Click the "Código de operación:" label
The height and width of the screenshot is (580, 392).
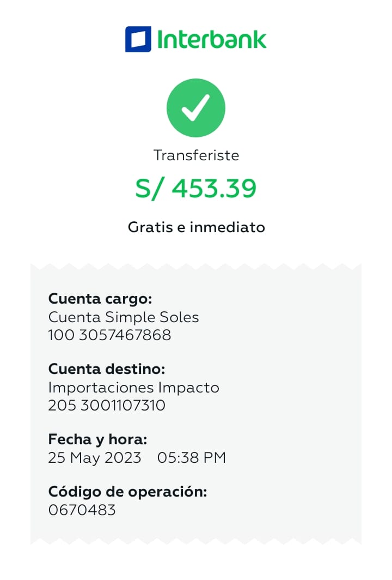coord(128,492)
